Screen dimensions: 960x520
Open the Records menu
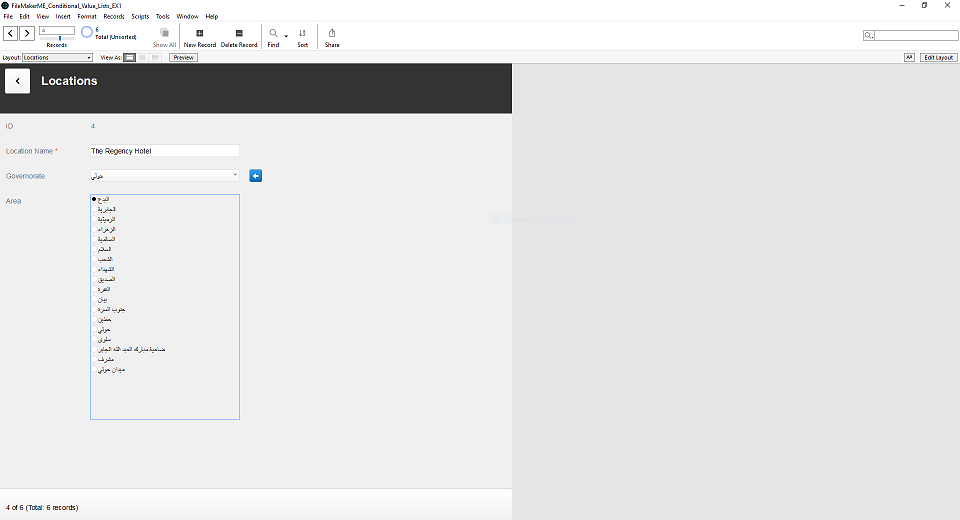pyautogui.click(x=114, y=17)
